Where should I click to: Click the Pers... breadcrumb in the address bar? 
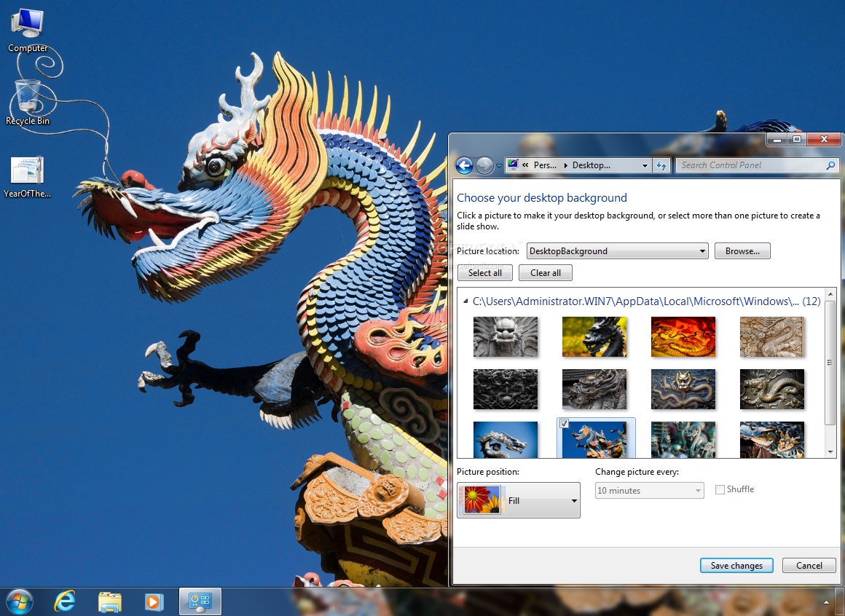(545, 165)
